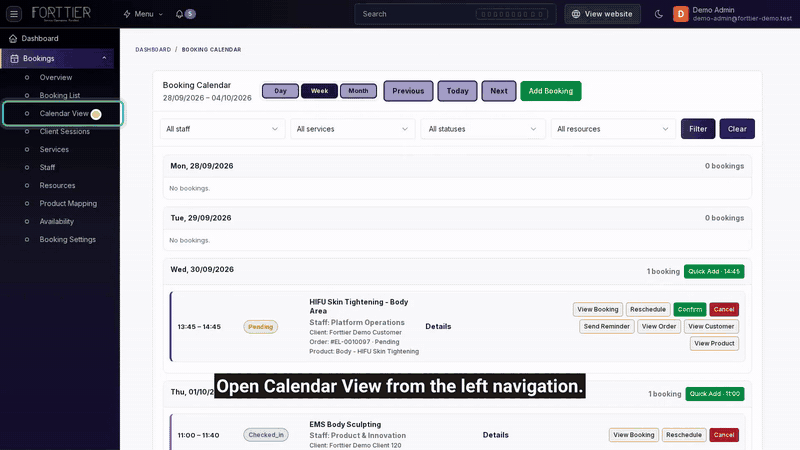The image size is (800, 450).
Task: Apply the Filter button
Action: coord(698,129)
